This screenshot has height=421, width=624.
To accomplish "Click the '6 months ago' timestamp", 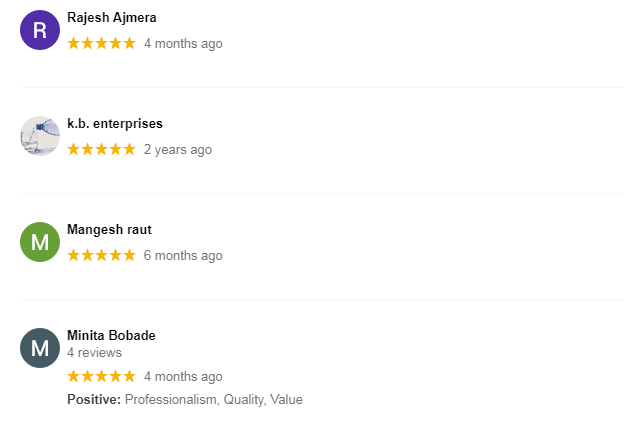I will pos(183,255).
